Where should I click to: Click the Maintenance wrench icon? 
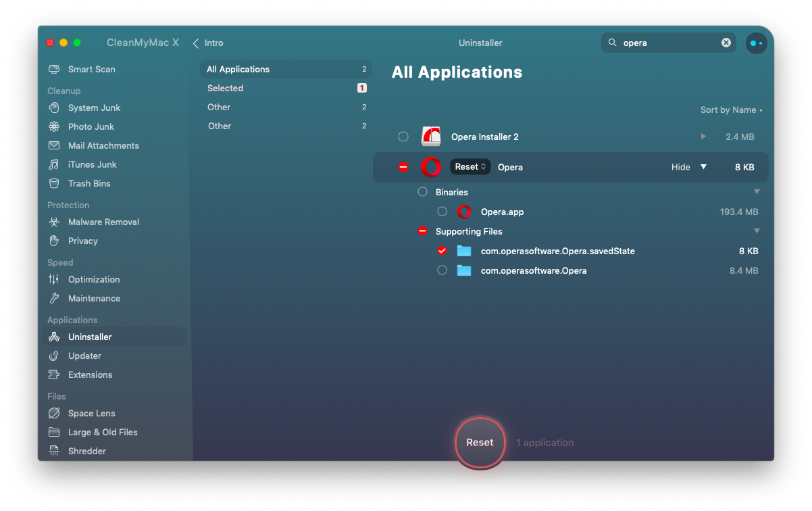54,298
